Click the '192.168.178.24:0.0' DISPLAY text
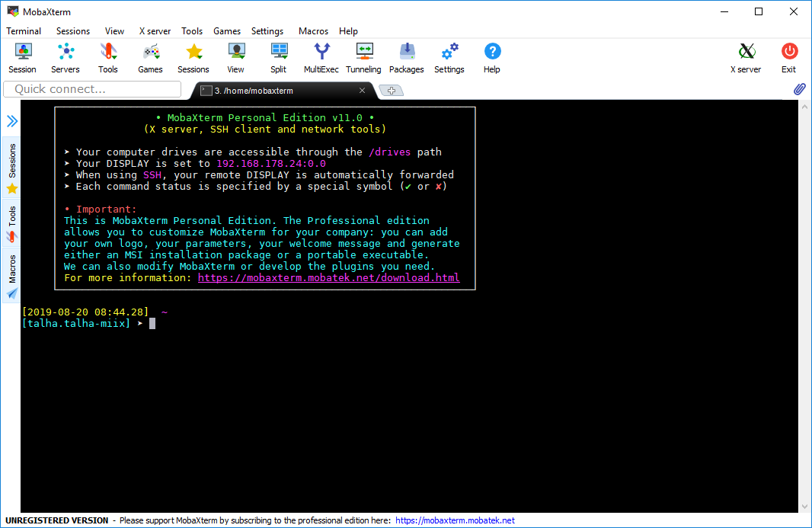812x528 pixels. [x=271, y=163]
